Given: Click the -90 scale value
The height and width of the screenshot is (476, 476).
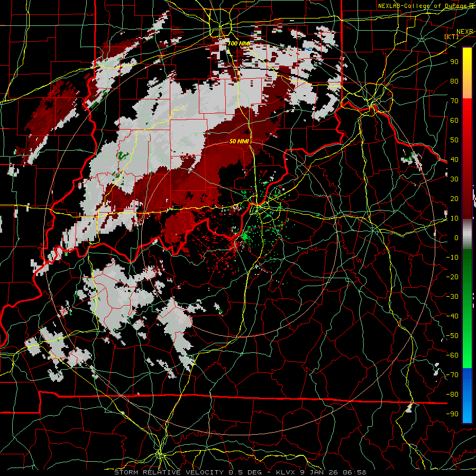Looking at the screenshot, I should 452,414.
